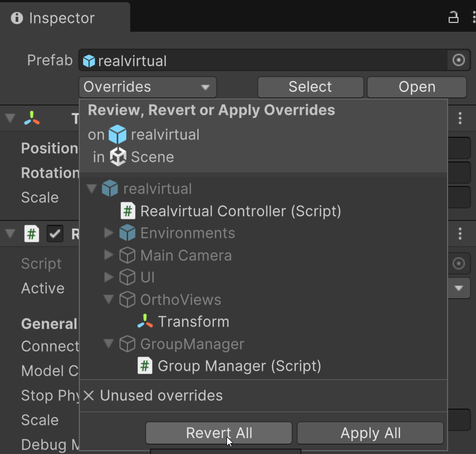Click the OrthoViews GameObject icon
This screenshot has height=454, width=476.
[127, 300]
